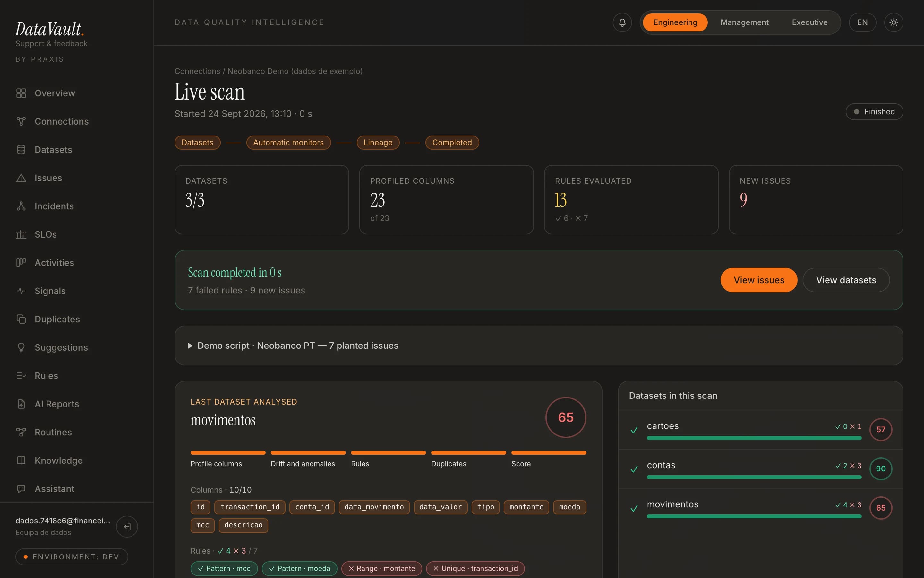
Task: Click the Environment: DEV badge
Action: pos(72,557)
